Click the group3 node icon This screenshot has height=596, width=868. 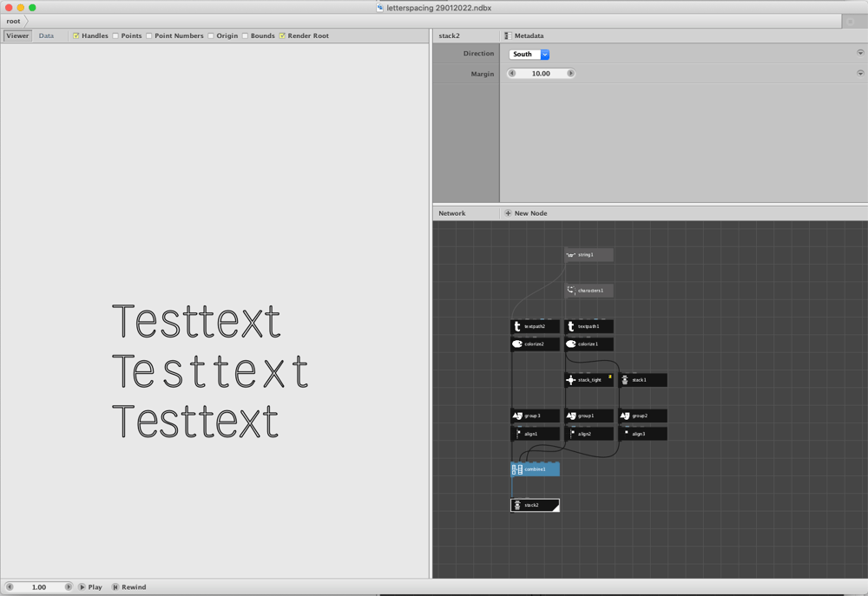pyautogui.click(x=517, y=416)
